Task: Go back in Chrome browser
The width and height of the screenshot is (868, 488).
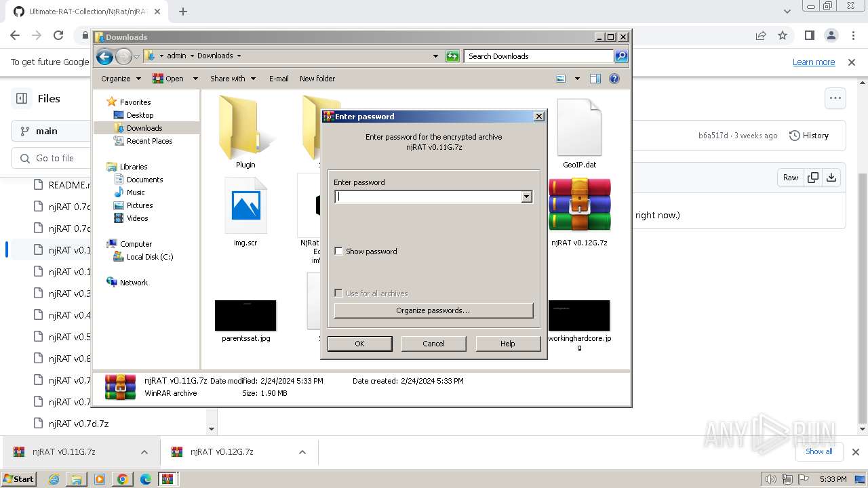Action: tap(15, 36)
